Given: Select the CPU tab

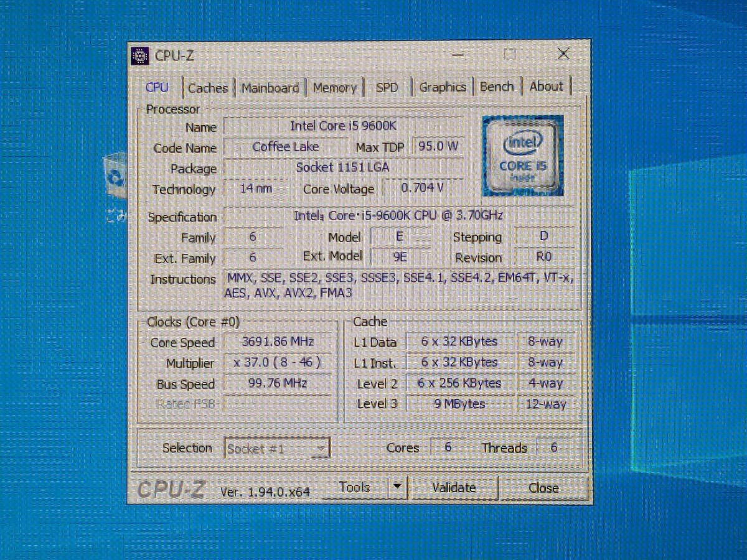Looking at the screenshot, I should point(157,87).
